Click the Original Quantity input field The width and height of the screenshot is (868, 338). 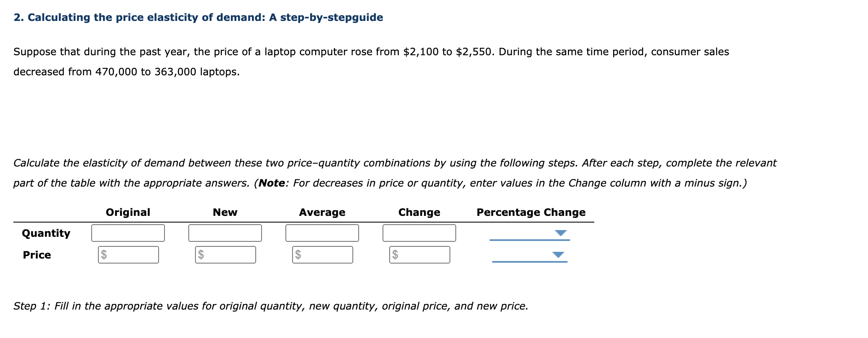128,233
